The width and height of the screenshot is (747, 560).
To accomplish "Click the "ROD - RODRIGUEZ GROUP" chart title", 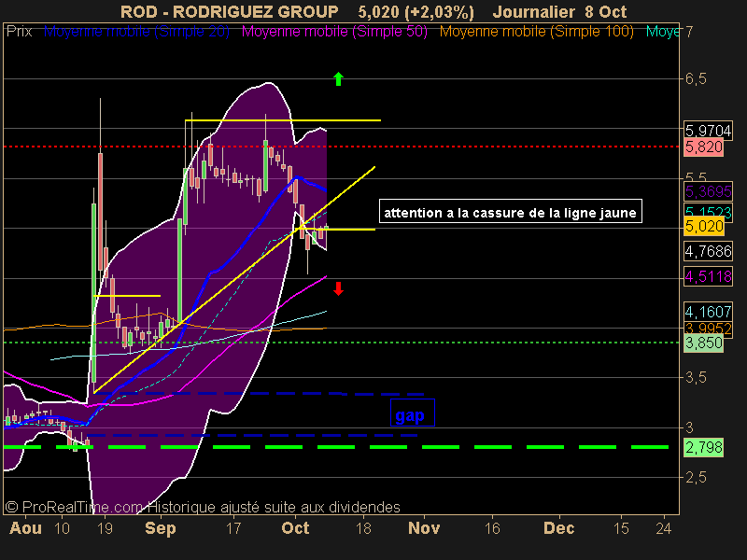I will 229,11.
